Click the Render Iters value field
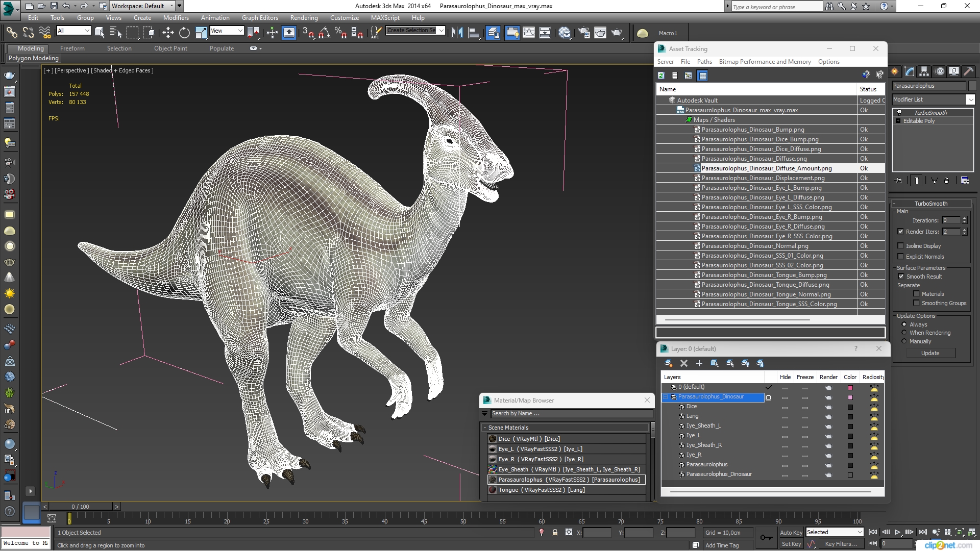The width and height of the screenshot is (980, 551). [951, 232]
